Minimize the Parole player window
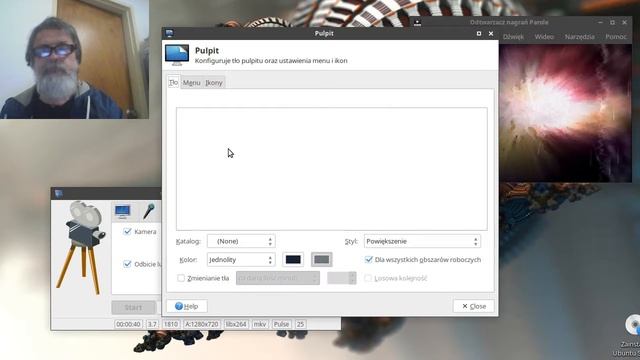This screenshot has width=640, height=360. [600, 22]
